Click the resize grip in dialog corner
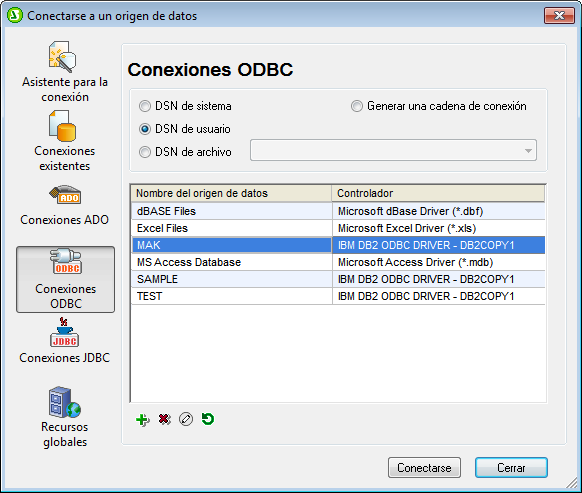Viewport: 582px width, 493px height. pos(572,483)
